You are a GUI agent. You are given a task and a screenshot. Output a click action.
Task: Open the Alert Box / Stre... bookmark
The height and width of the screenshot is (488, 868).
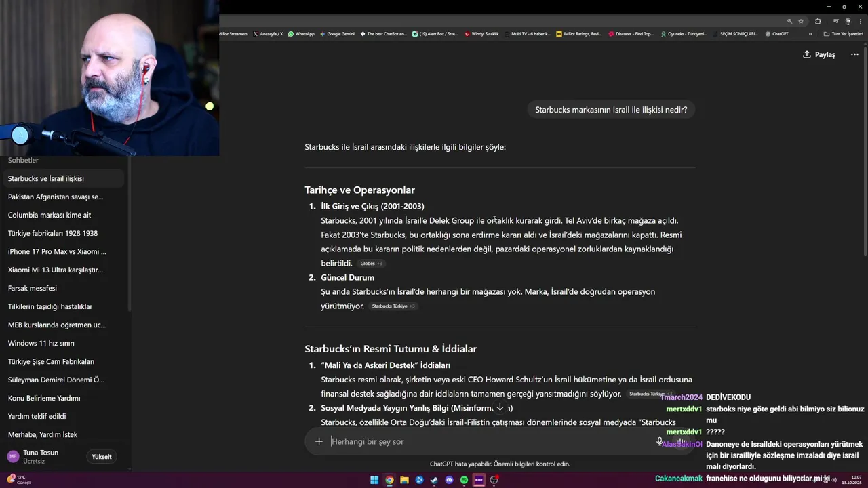point(435,33)
